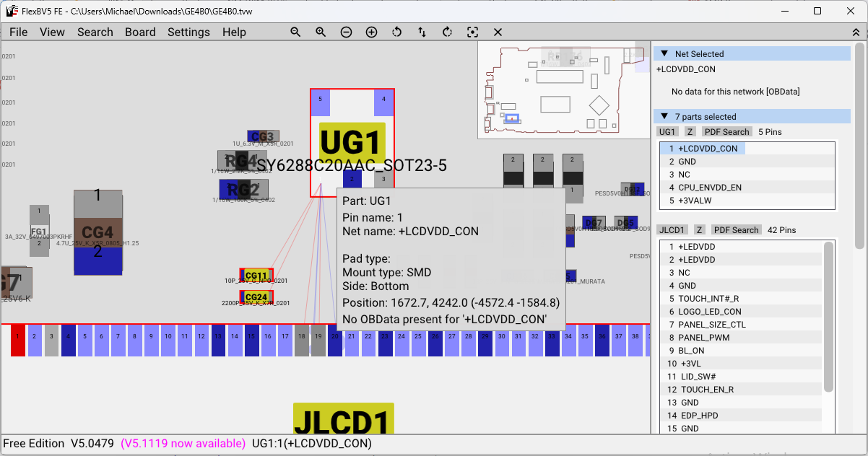Open the Search menu
The height and width of the screenshot is (456, 868).
tap(95, 32)
